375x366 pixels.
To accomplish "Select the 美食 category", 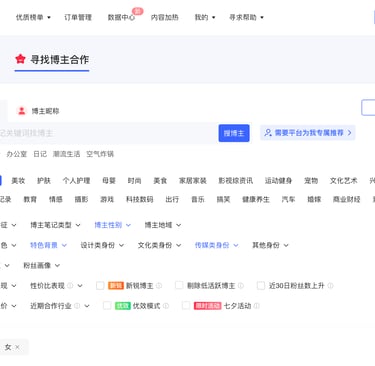I will pyautogui.click(x=160, y=181).
